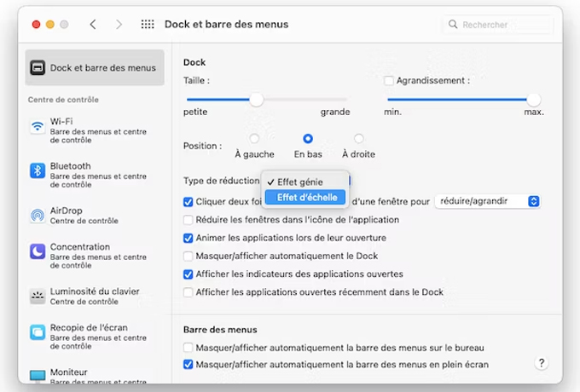Select Dock et barre des menus sidebar item

[95, 68]
